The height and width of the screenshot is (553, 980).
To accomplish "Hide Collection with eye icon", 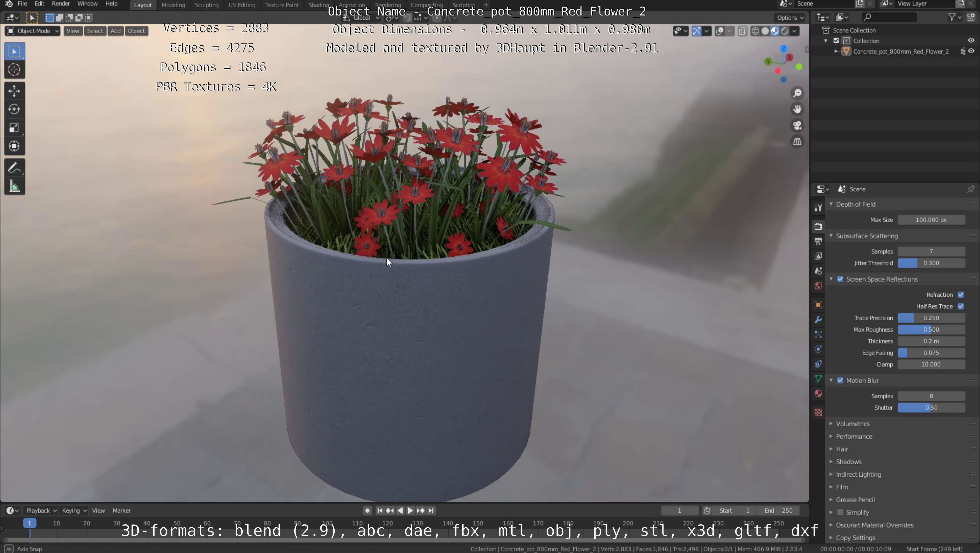I will (971, 41).
